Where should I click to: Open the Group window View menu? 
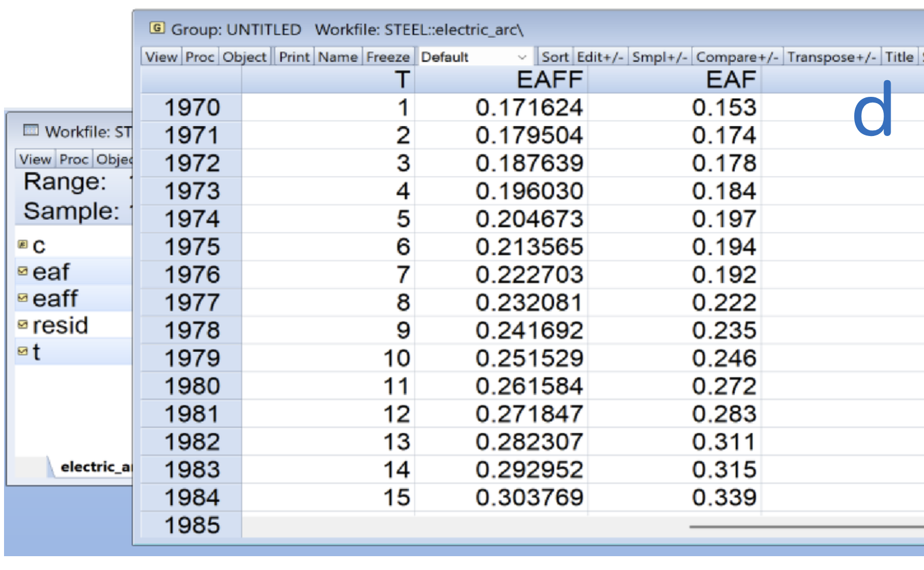coord(161,57)
